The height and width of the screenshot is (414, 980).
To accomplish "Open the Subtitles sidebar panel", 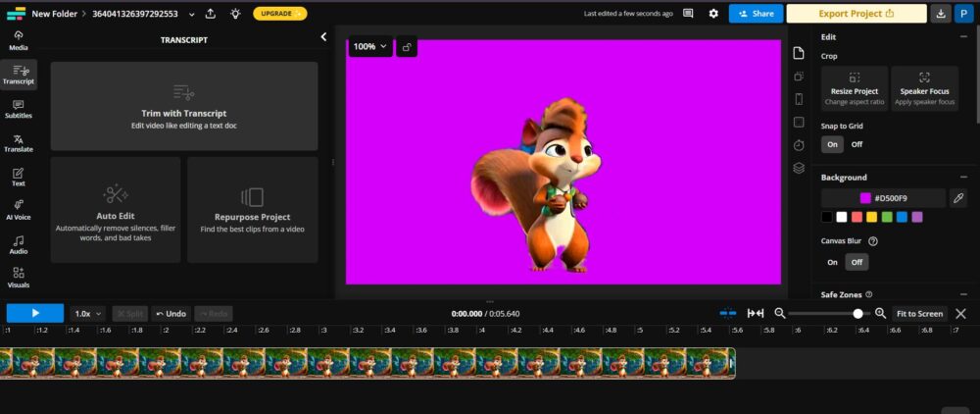I will point(18,109).
